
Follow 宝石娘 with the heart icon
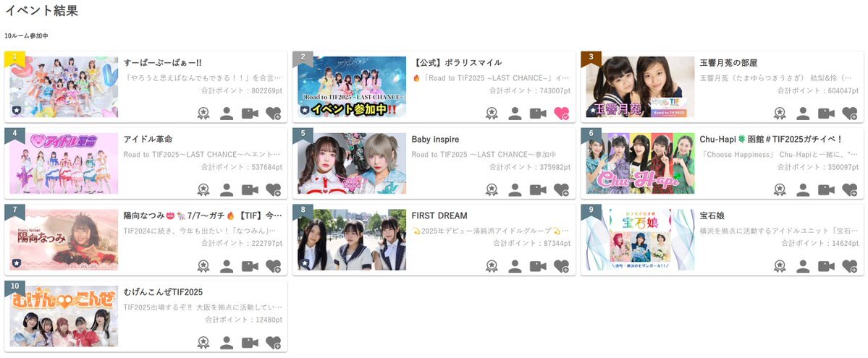[x=849, y=266]
